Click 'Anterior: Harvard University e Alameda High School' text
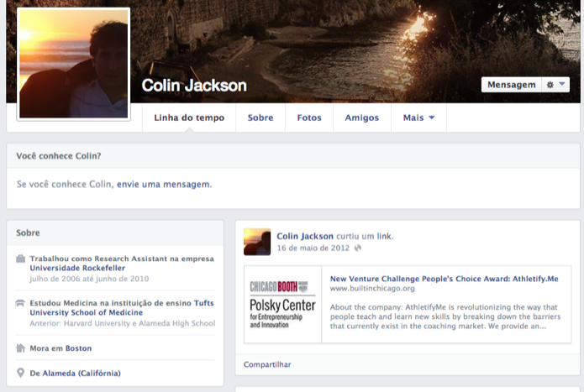Viewport: 584px width, 392px height. tap(123, 323)
